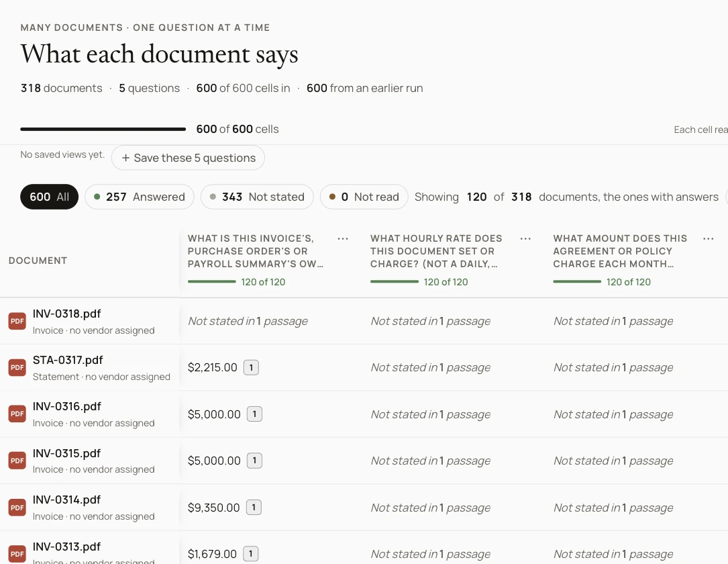The height and width of the screenshot is (564, 728).
Task: Open document INV-0316.pdf
Action: (67, 406)
